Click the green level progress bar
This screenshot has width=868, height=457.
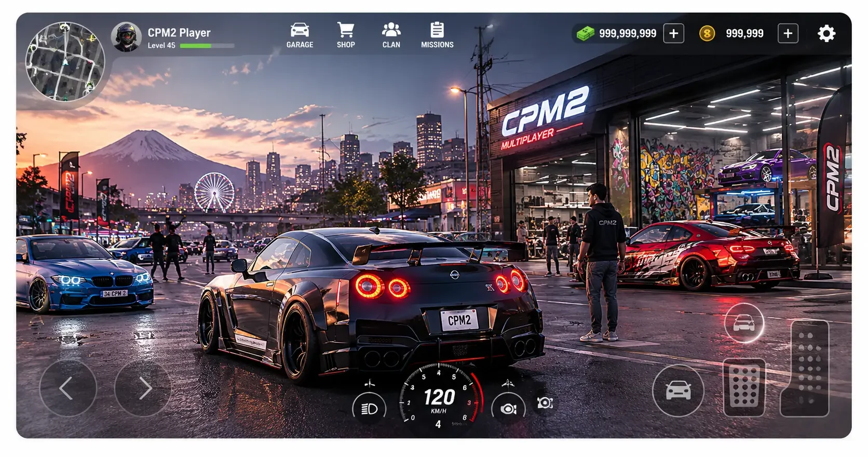(207, 46)
